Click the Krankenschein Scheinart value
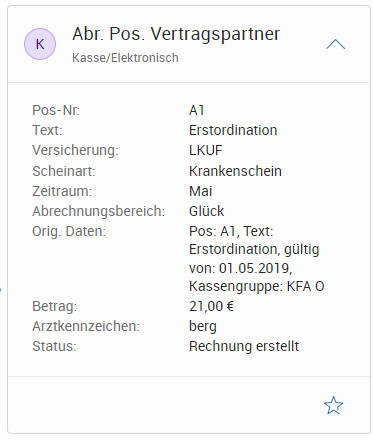Viewport: 373px width, 442px height. coord(235,171)
